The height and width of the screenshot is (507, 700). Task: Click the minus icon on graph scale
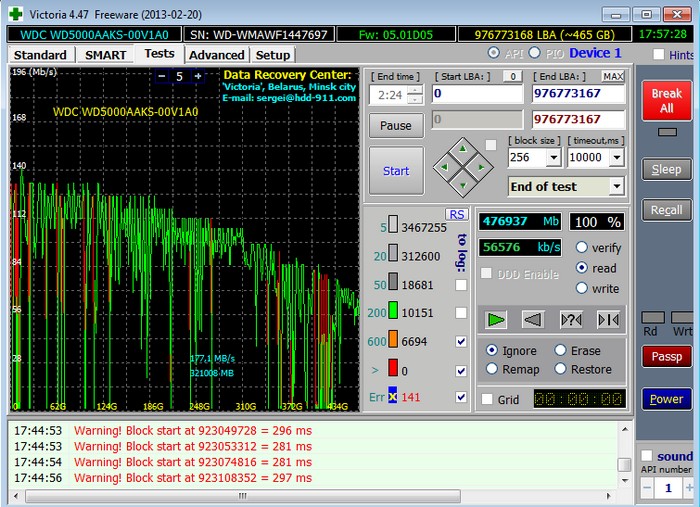coord(162,77)
